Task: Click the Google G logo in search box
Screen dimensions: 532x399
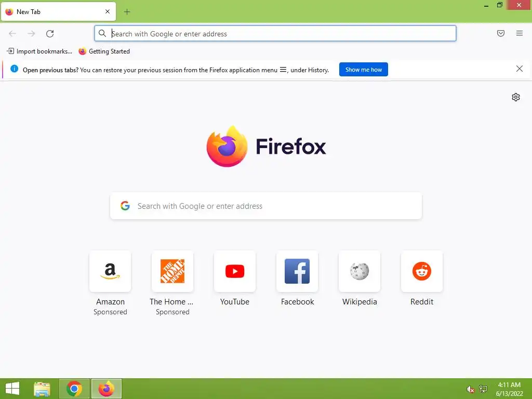Action: (125, 206)
